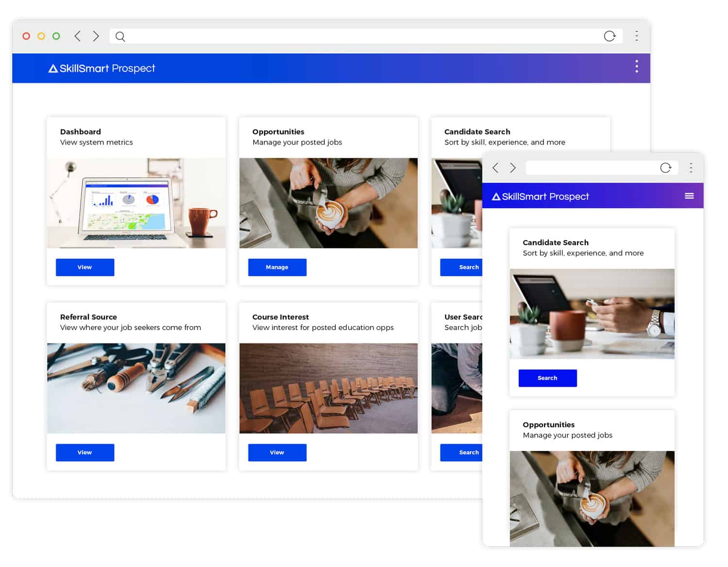Viewport: 728px width, 567px height.
Task: Open the Dashboard laptop image thumbnail
Action: (136, 203)
